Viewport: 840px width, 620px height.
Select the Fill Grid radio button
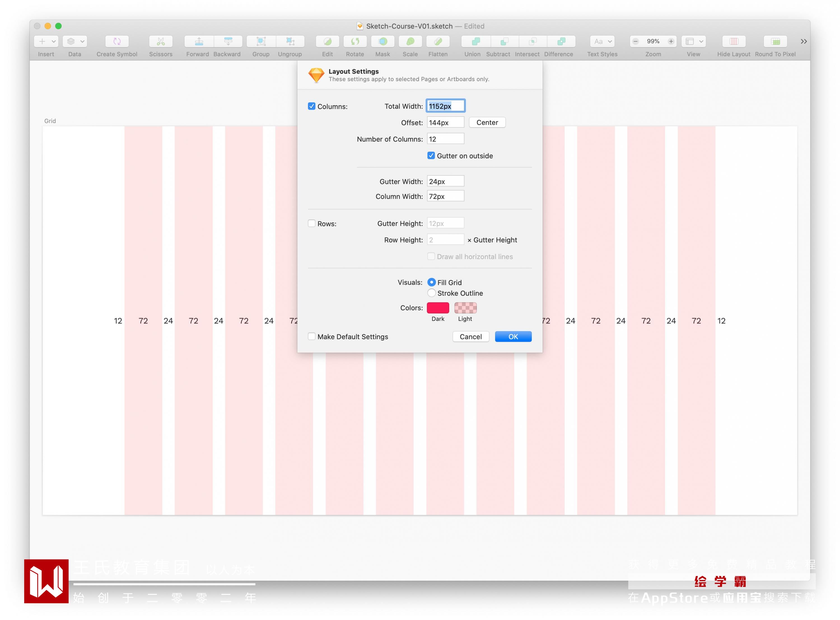click(x=431, y=282)
